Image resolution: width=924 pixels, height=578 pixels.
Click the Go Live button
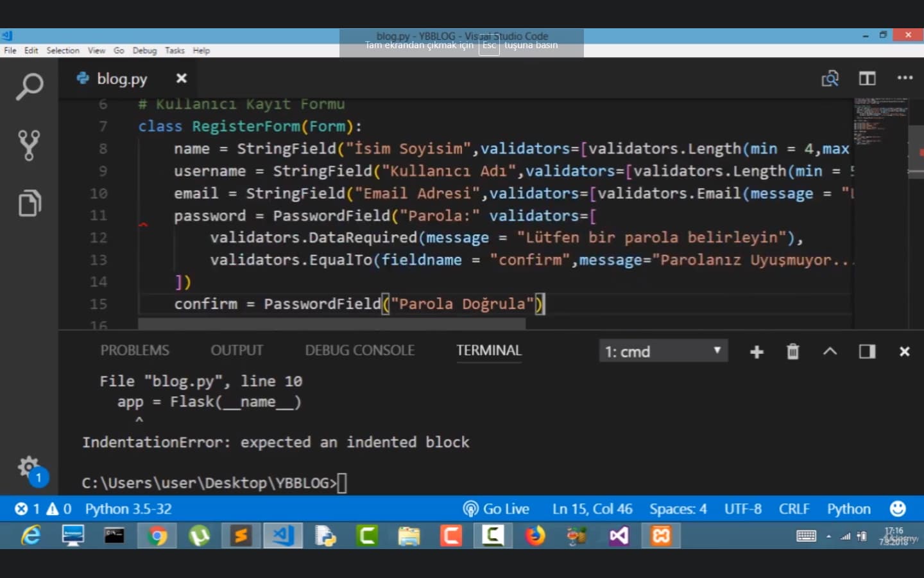(496, 509)
